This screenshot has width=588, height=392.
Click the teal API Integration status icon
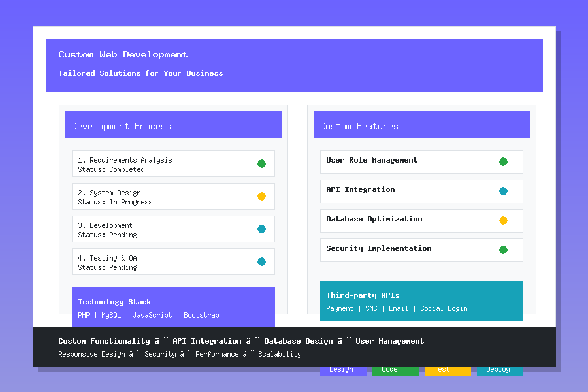pos(503,191)
